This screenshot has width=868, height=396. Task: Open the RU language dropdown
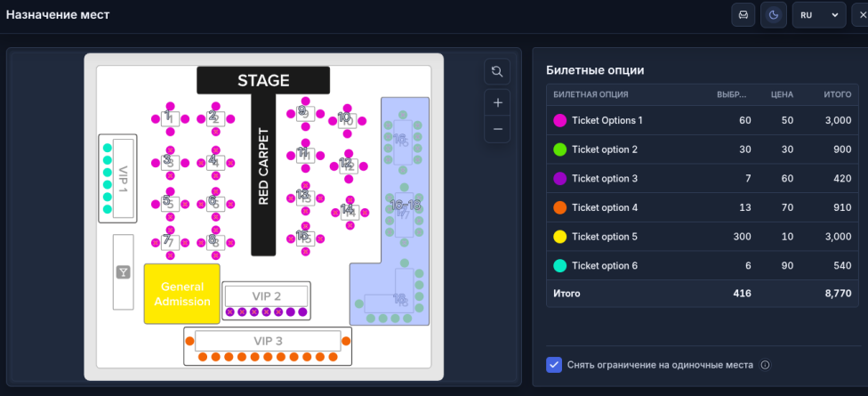(x=819, y=15)
